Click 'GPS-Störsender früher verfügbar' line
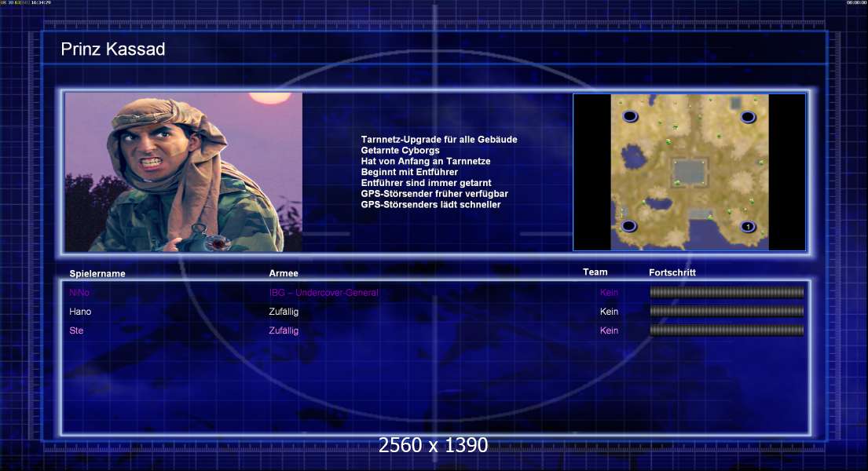The height and width of the screenshot is (471, 868). (x=434, y=194)
